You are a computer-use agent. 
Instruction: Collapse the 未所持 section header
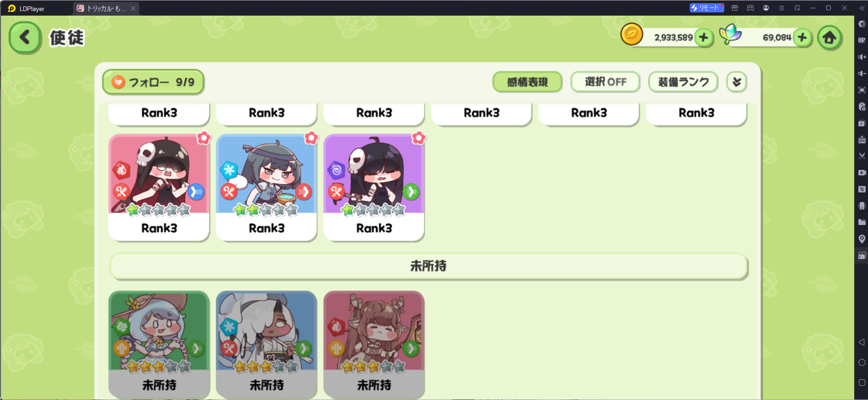click(x=428, y=266)
